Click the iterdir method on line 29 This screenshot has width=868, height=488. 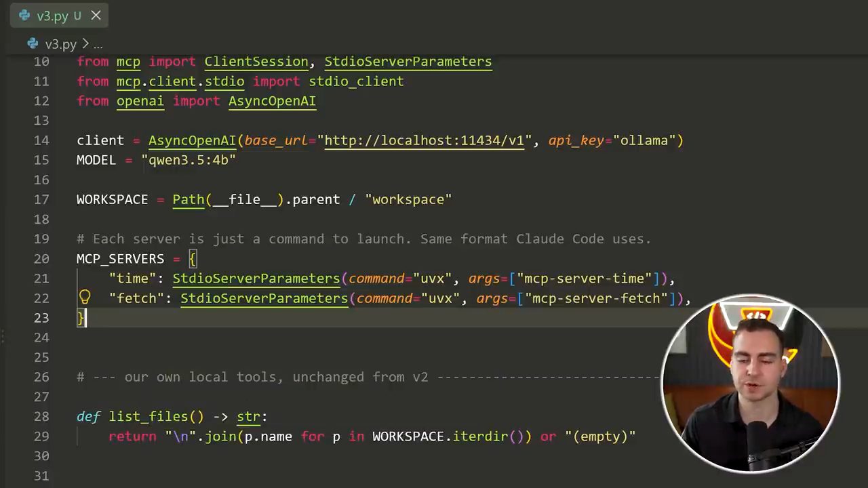[480, 436]
